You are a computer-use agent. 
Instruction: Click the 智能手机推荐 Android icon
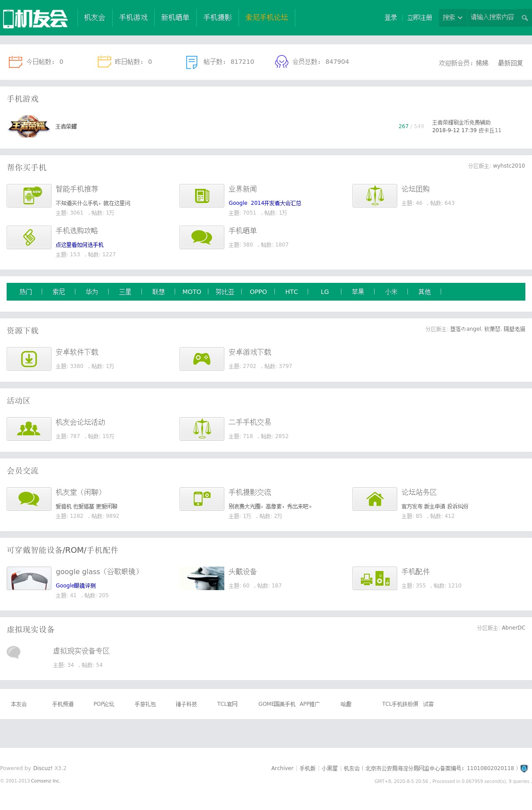pyautogui.click(x=29, y=196)
